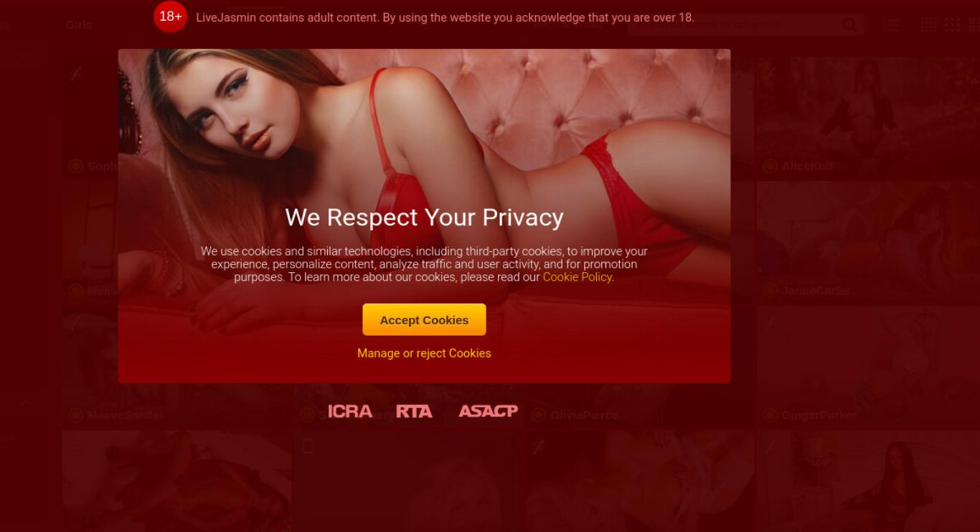Click the red 18+ age badge
This screenshot has width=980, height=532.
[170, 17]
